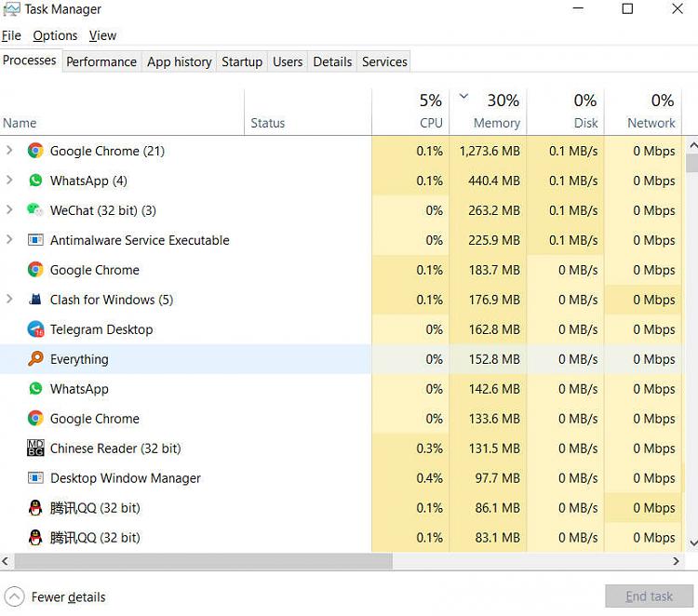Maximize the Task Manager window

tap(627, 8)
